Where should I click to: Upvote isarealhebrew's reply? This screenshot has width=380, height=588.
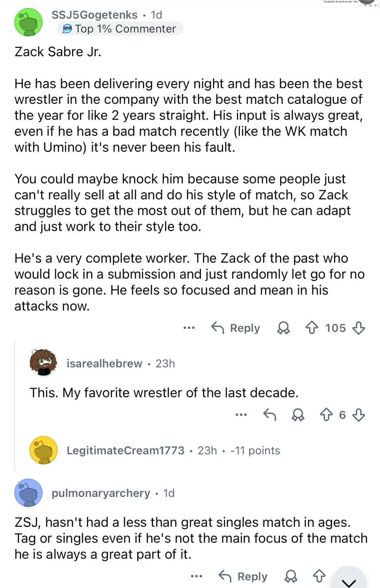[326, 415]
